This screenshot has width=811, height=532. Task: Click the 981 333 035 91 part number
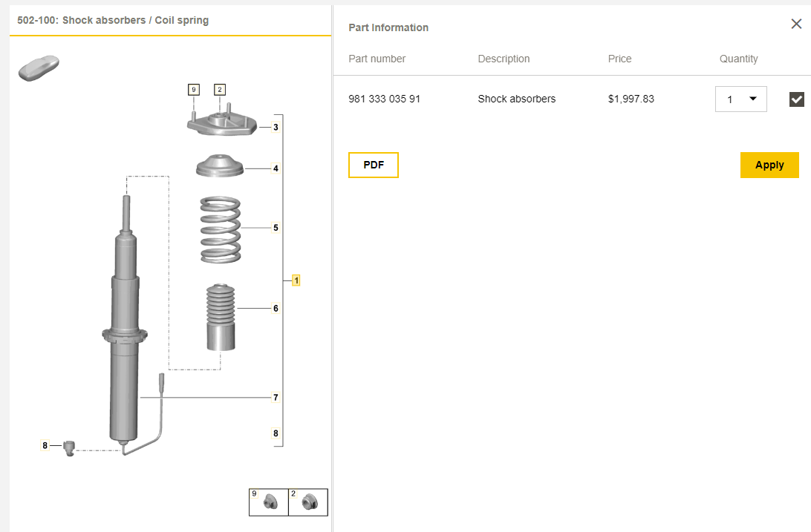(x=384, y=99)
